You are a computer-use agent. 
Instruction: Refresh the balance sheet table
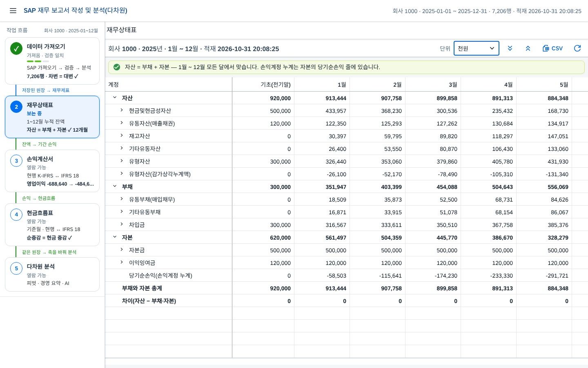(577, 48)
